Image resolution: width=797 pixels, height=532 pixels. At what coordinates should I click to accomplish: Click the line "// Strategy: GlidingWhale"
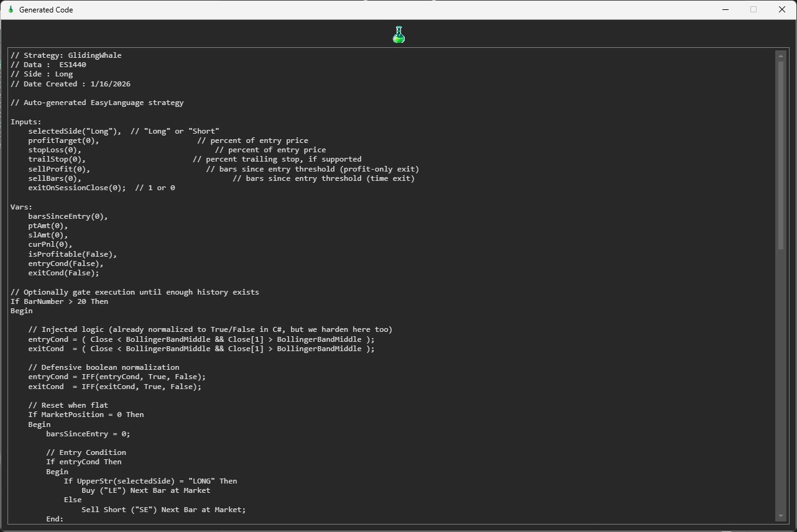[x=66, y=55]
